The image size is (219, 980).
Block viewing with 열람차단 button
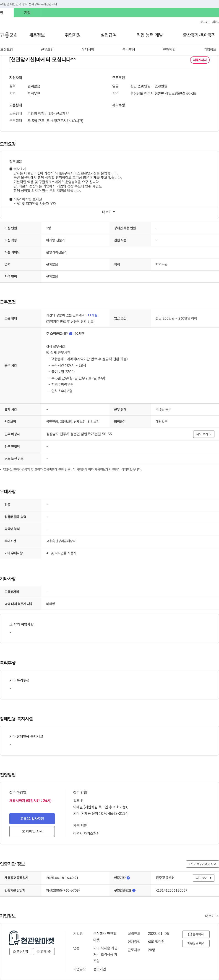click(x=44, y=952)
